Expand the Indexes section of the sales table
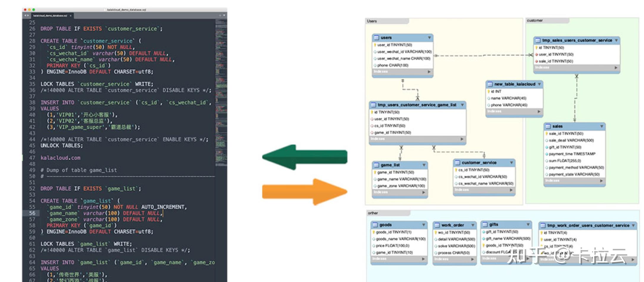Viewport: 644px width, 282px height. pyautogui.click(x=602, y=180)
